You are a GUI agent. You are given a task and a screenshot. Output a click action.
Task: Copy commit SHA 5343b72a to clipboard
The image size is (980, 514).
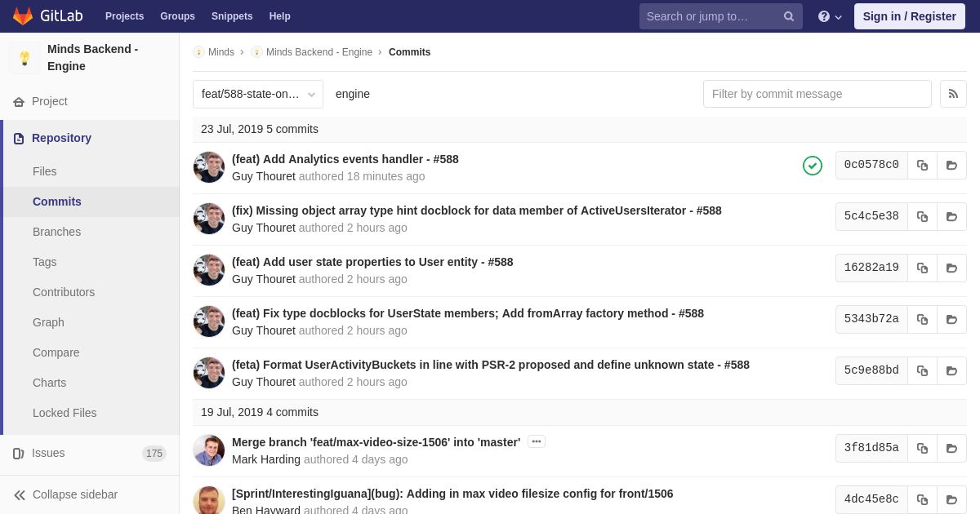922,319
